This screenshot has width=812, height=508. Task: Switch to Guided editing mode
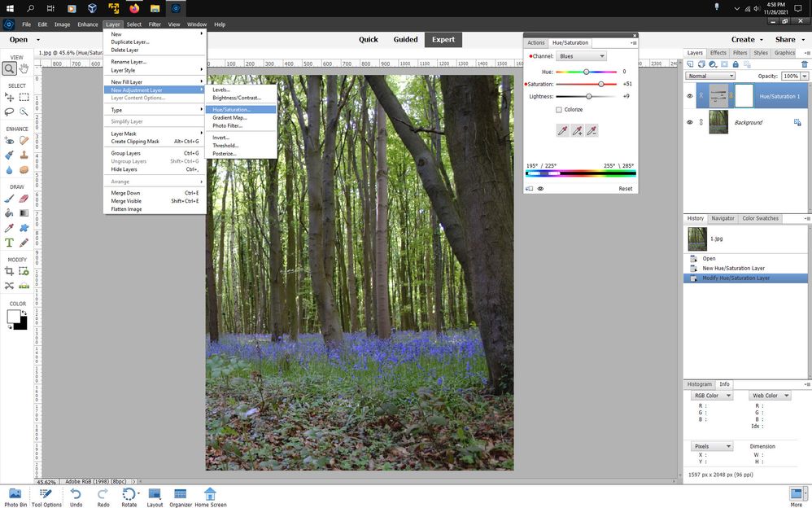[x=405, y=39]
